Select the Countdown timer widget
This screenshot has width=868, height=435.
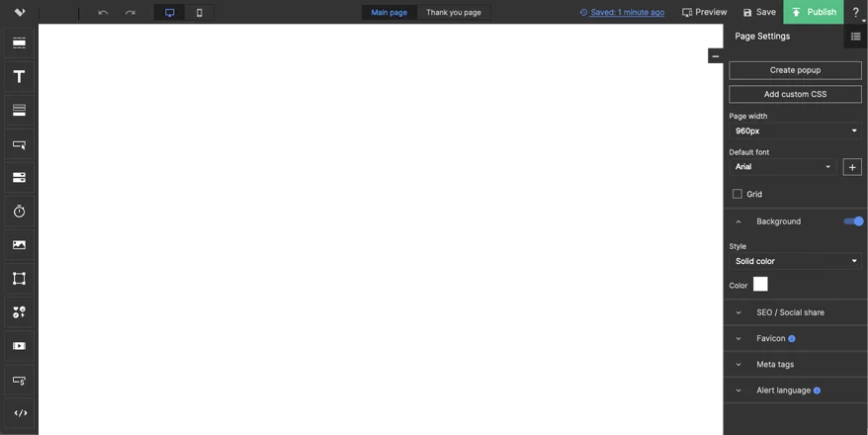point(19,212)
